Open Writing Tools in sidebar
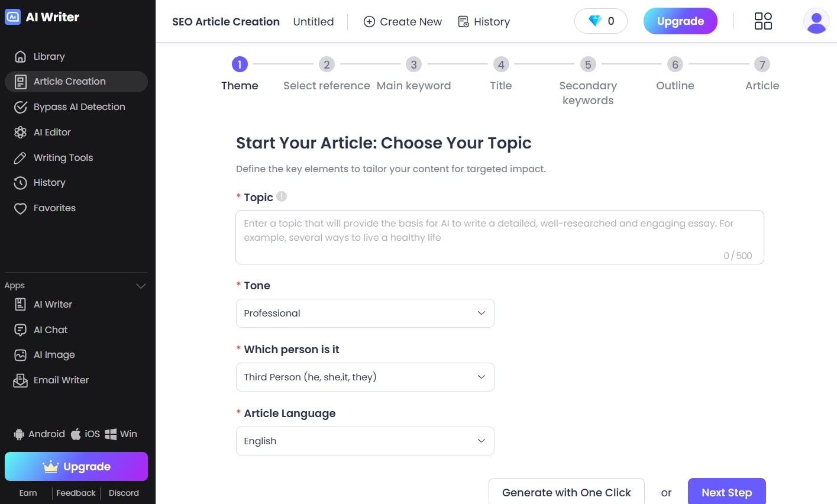The height and width of the screenshot is (504, 837). 63,158
